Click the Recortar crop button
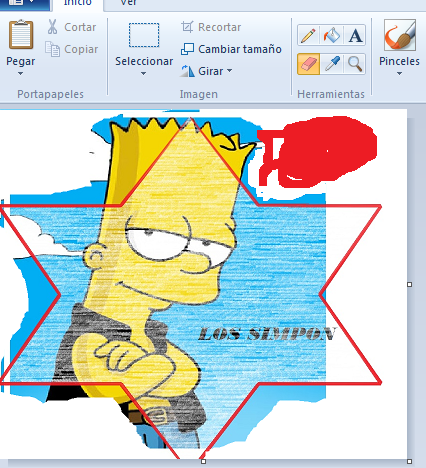The width and height of the screenshot is (426, 468). click(x=211, y=27)
